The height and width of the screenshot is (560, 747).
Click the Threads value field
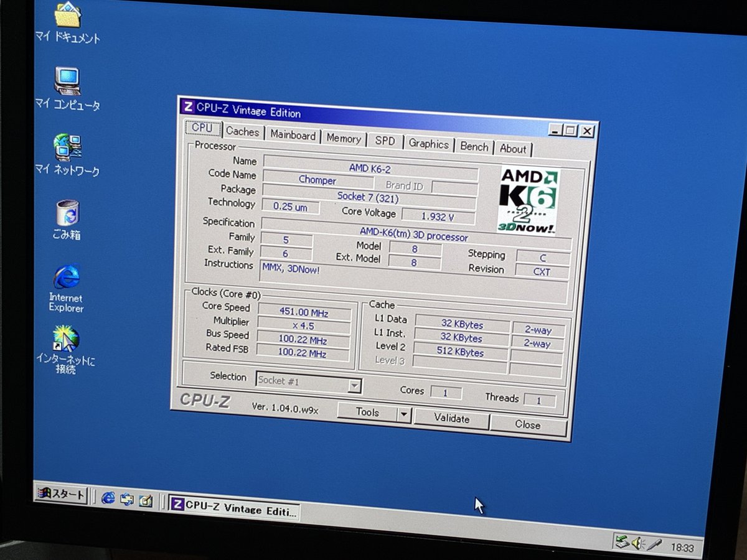pos(539,401)
